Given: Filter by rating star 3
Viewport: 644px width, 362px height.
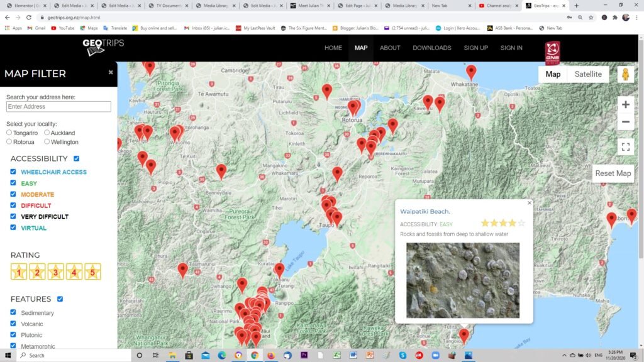Looking at the screenshot, I should (x=55, y=271).
